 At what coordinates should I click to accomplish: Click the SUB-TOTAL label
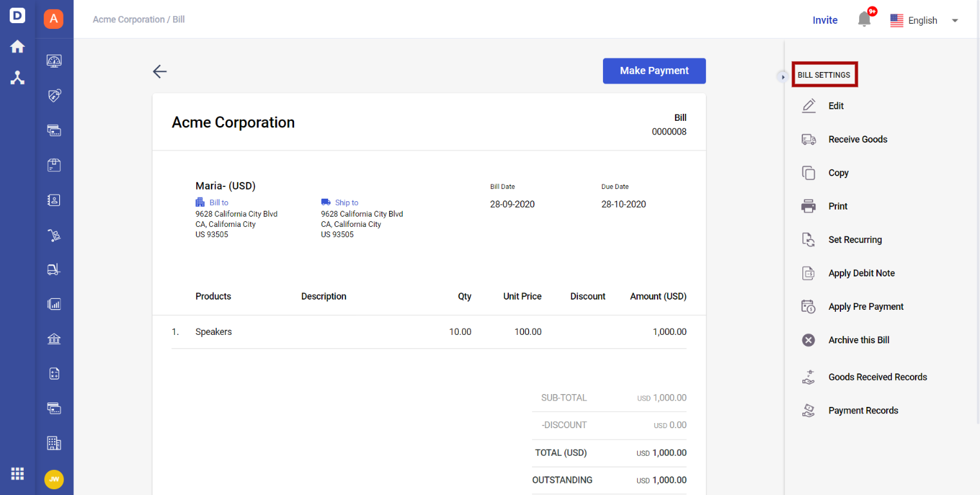coord(564,398)
